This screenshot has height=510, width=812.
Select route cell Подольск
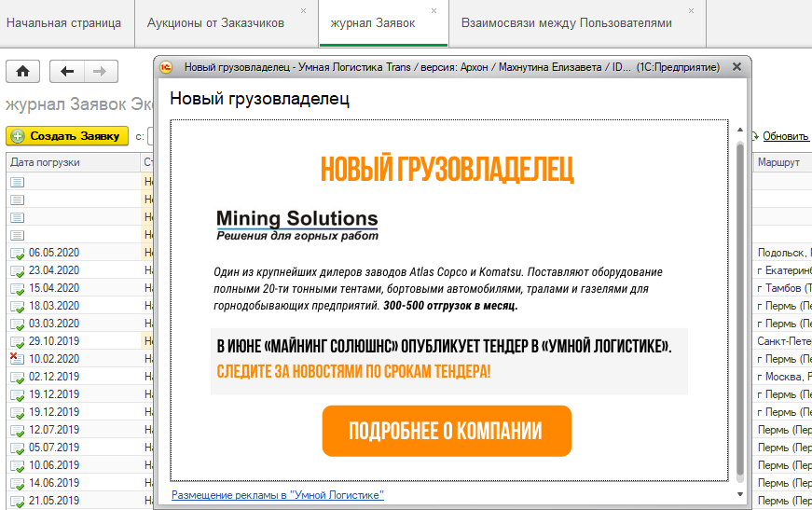tap(782, 253)
